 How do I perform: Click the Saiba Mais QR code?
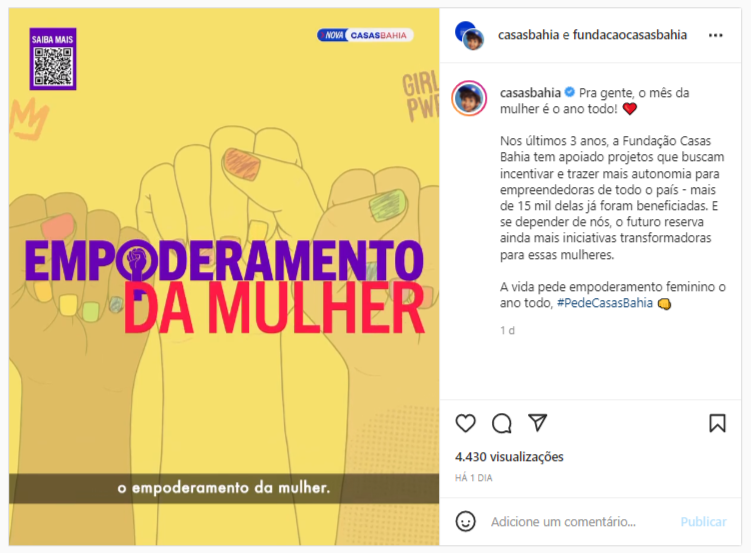pos(53,59)
